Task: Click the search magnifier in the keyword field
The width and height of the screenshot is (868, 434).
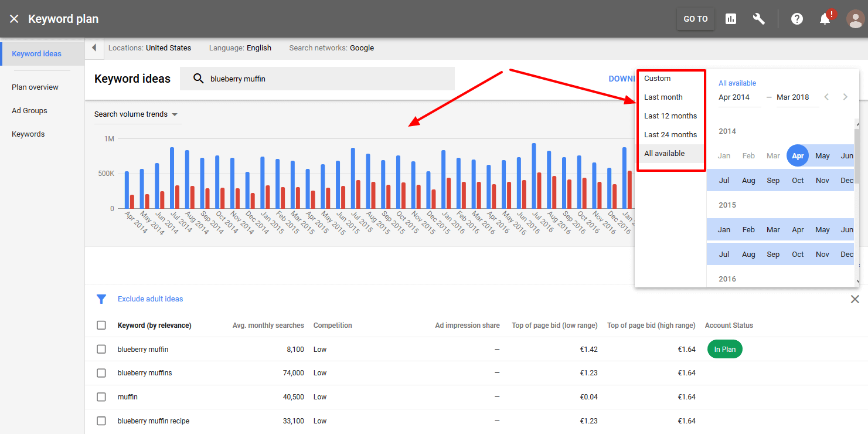Action: point(199,78)
